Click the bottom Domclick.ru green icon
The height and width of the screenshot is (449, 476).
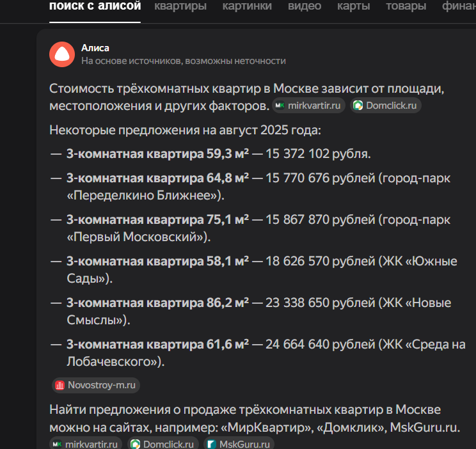click(x=135, y=444)
